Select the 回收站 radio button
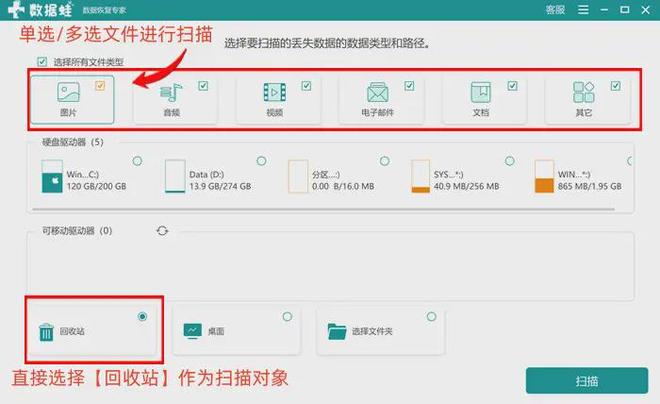This screenshot has width=660, height=404. pyautogui.click(x=142, y=316)
